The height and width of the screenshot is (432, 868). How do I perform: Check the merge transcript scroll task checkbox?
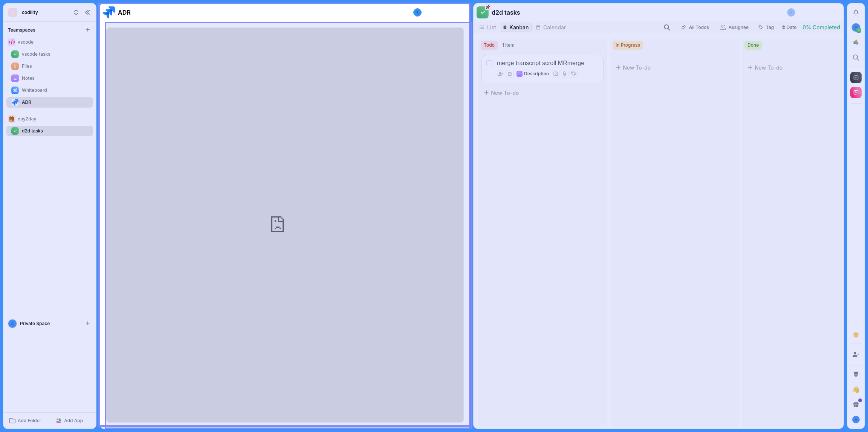489,63
